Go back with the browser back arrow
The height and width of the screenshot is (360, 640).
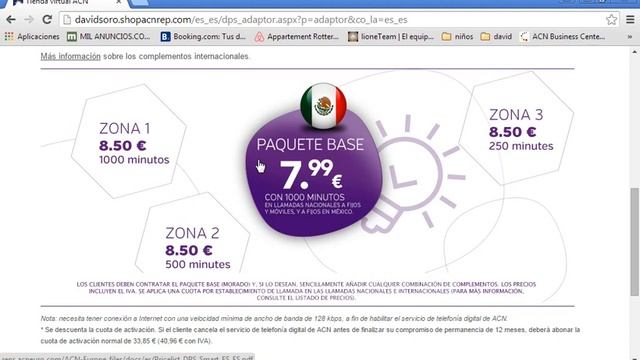tap(11, 19)
